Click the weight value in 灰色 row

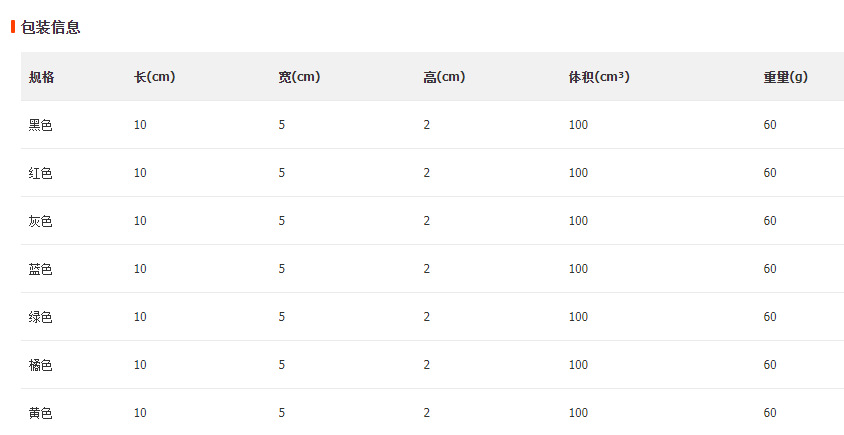770,221
